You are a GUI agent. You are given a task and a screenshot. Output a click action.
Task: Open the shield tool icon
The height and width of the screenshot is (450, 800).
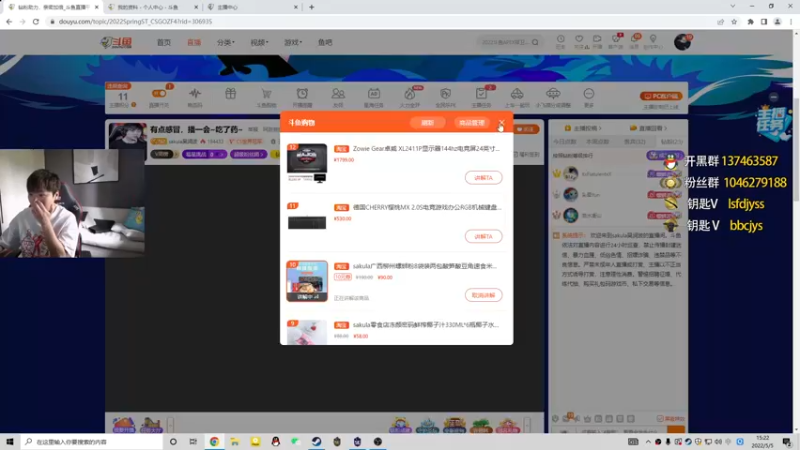click(x=445, y=97)
